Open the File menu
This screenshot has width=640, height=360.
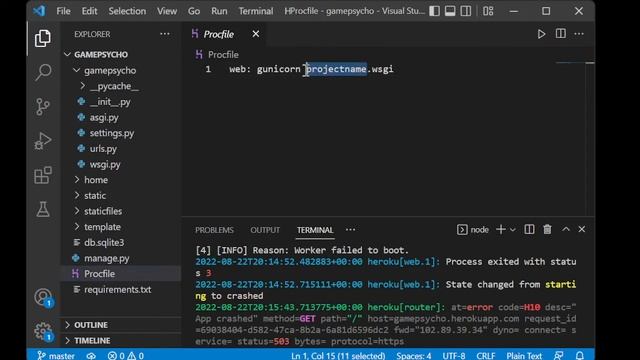point(63,11)
